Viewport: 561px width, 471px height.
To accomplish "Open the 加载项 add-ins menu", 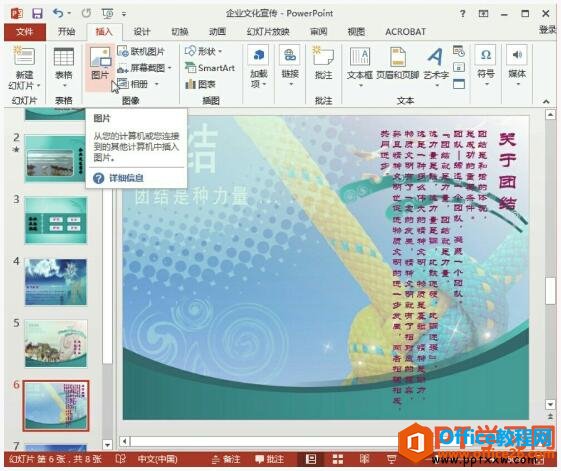I will 259,67.
